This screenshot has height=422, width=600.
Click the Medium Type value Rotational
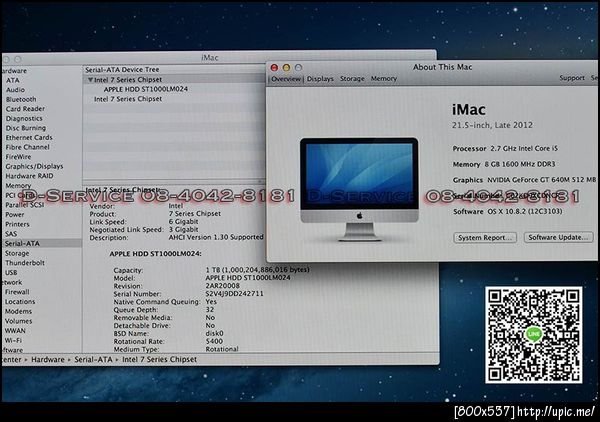tap(222, 349)
